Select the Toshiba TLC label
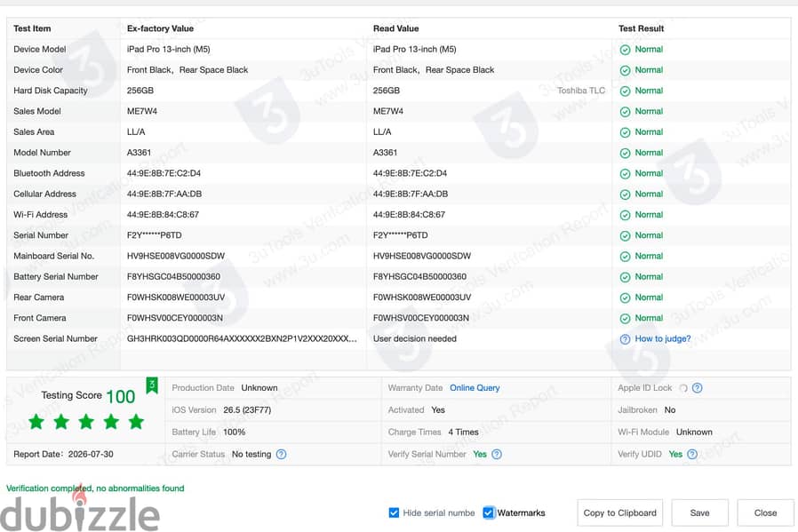This screenshot has height=532, width=798. (x=581, y=91)
